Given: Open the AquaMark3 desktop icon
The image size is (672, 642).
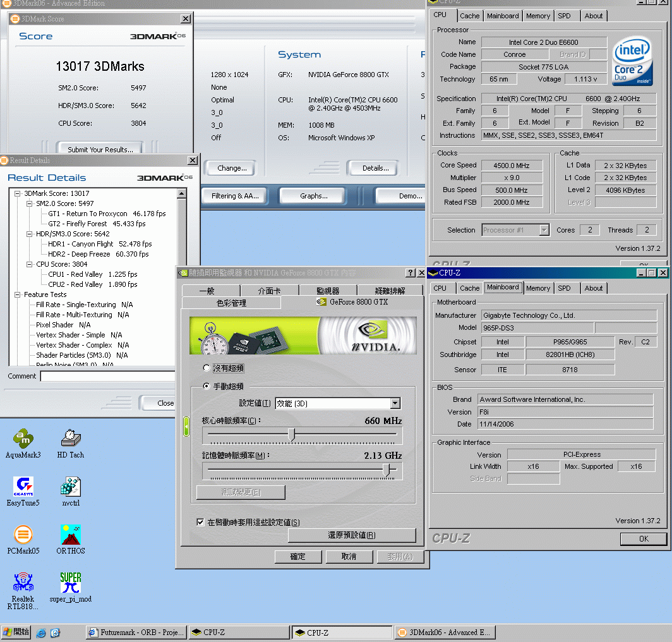Looking at the screenshot, I should (x=23, y=443).
